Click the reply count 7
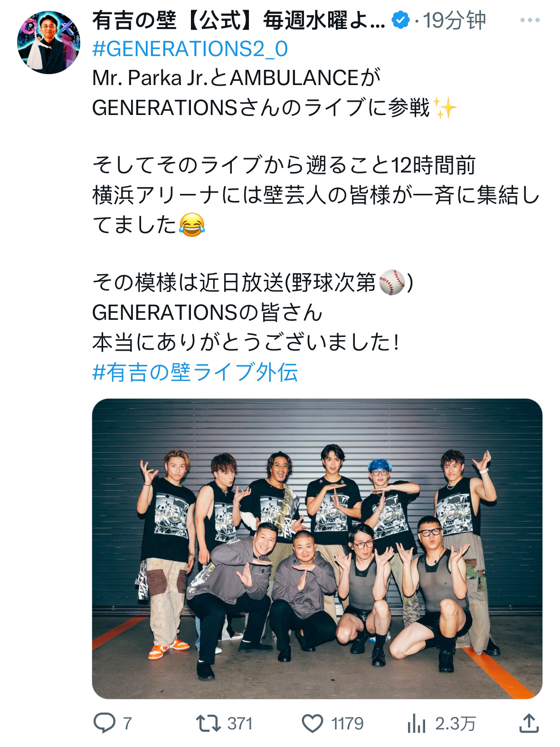The width and height of the screenshot is (560, 747). pos(127,724)
